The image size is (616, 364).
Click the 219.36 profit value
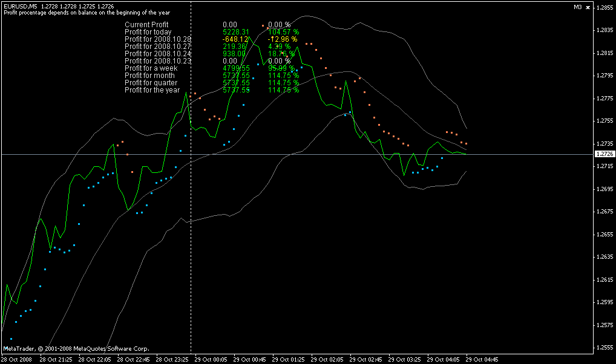pyautogui.click(x=234, y=47)
